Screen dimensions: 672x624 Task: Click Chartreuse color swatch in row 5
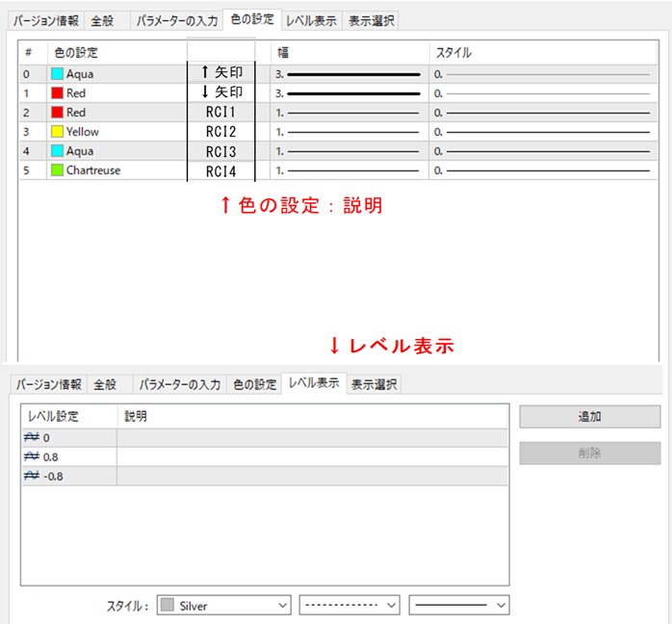coord(57,170)
